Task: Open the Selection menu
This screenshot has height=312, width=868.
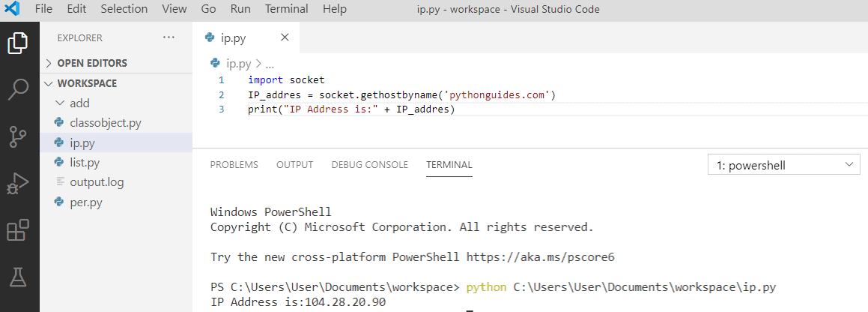Action: click(124, 9)
